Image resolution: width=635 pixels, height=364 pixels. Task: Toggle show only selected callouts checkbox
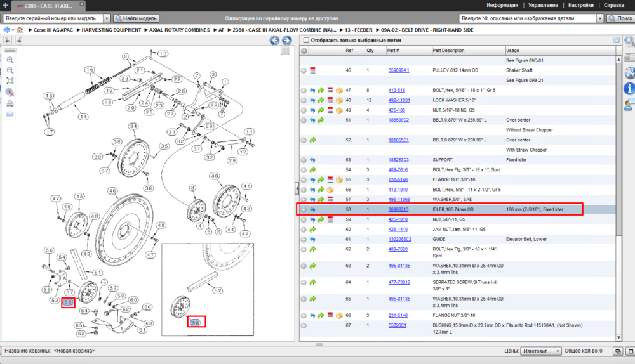coord(306,41)
